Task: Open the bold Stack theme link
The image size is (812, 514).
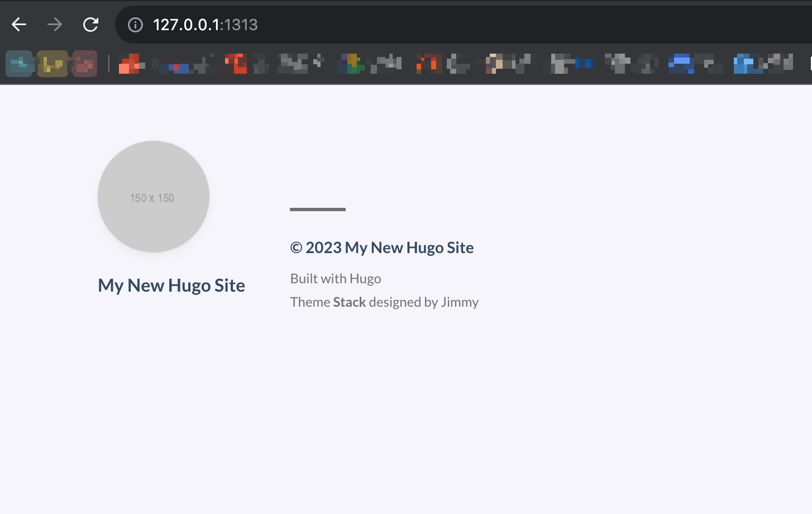Action: tap(350, 302)
